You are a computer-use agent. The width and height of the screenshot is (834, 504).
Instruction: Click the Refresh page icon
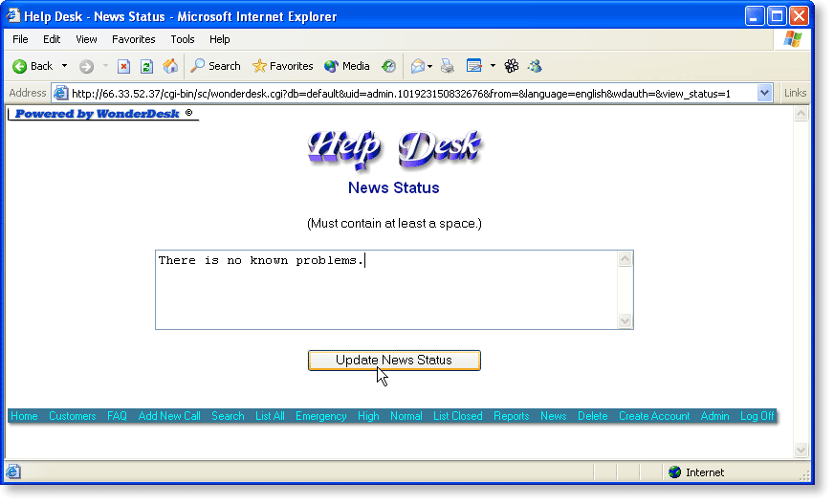tap(146, 66)
